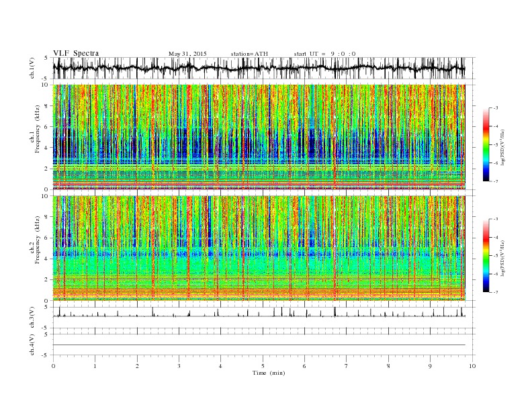Click the "-3" tick on ch.1 color bar
The height and width of the screenshot is (411, 532).
[496, 108]
